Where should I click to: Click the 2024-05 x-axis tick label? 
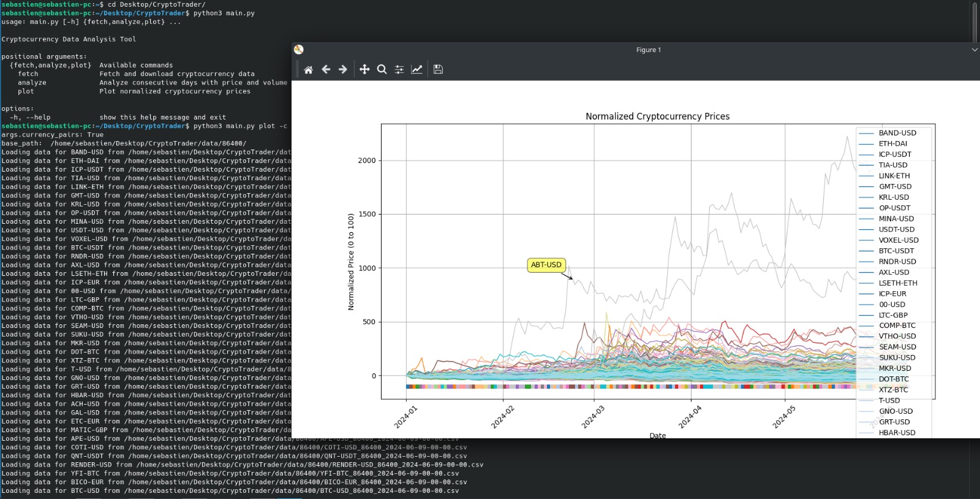(784, 417)
